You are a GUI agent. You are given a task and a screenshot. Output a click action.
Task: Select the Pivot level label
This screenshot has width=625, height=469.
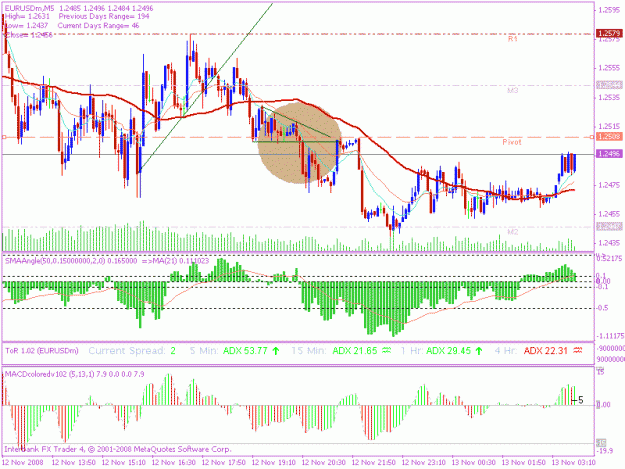click(x=512, y=142)
